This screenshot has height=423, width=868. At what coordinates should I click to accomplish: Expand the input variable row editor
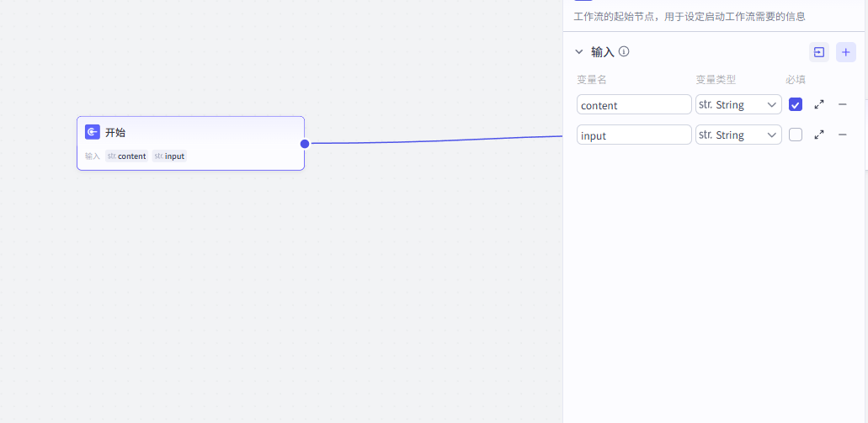(818, 135)
